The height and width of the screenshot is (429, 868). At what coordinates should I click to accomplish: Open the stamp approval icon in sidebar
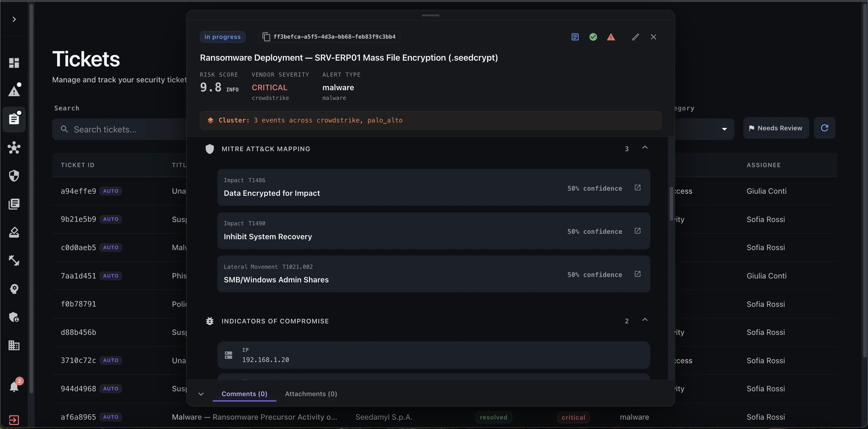click(x=14, y=232)
